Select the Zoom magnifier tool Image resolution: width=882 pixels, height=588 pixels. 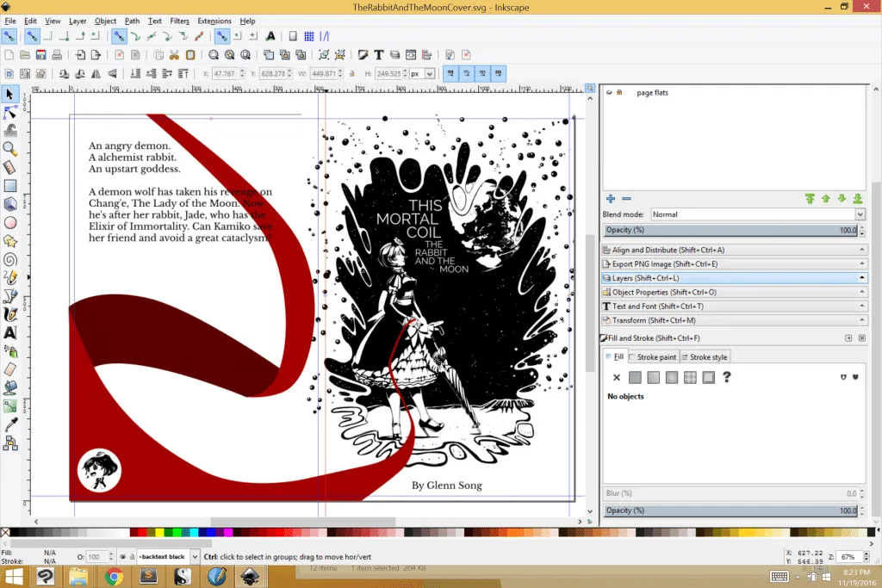coord(10,149)
